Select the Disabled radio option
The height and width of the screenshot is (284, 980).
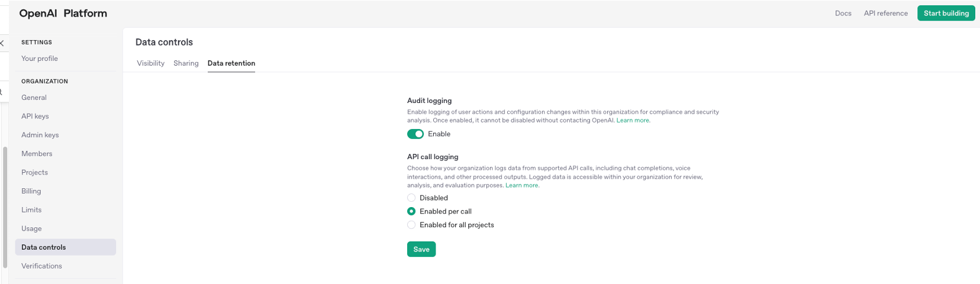click(x=411, y=198)
